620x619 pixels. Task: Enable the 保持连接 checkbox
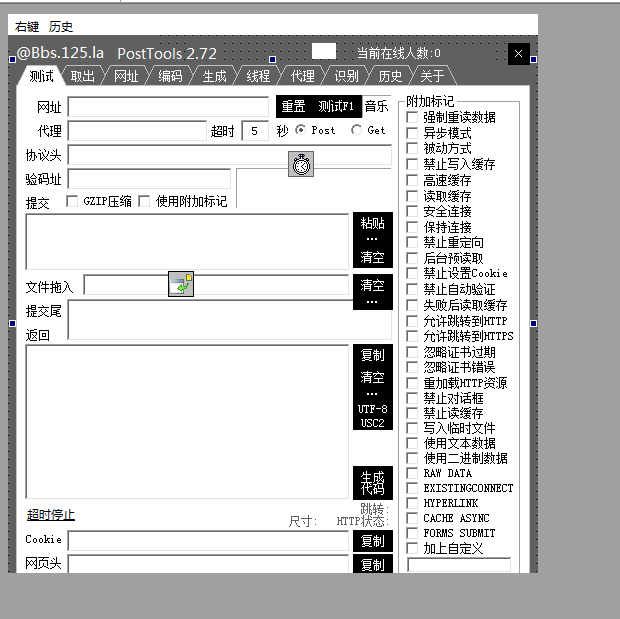pyautogui.click(x=412, y=227)
